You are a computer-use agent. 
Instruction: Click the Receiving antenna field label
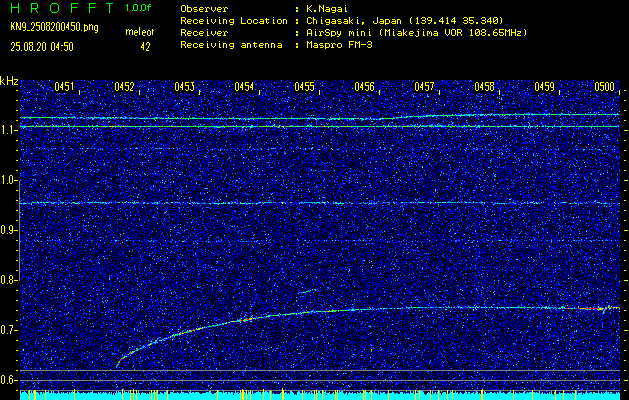(x=231, y=45)
